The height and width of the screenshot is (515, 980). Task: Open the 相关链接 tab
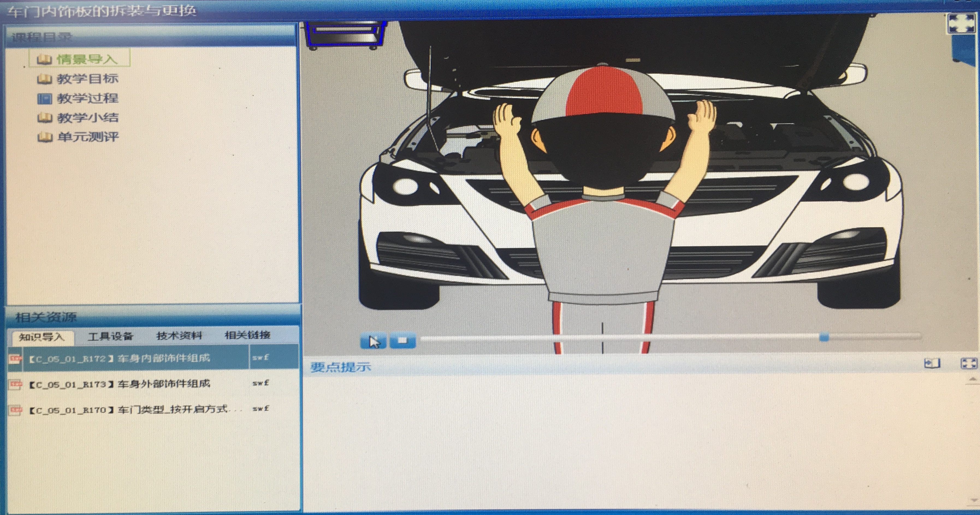tap(247, 335)
